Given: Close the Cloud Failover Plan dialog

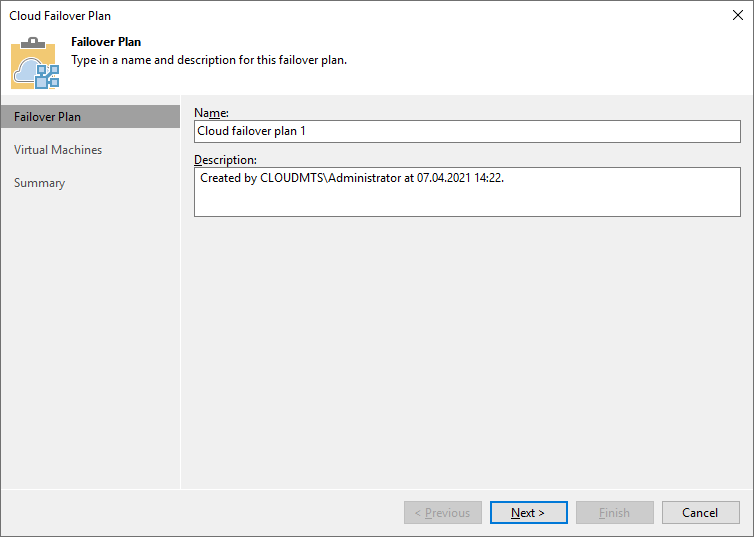Looking at the screenshot, I should pyautogui.click(x=738, y=16).
